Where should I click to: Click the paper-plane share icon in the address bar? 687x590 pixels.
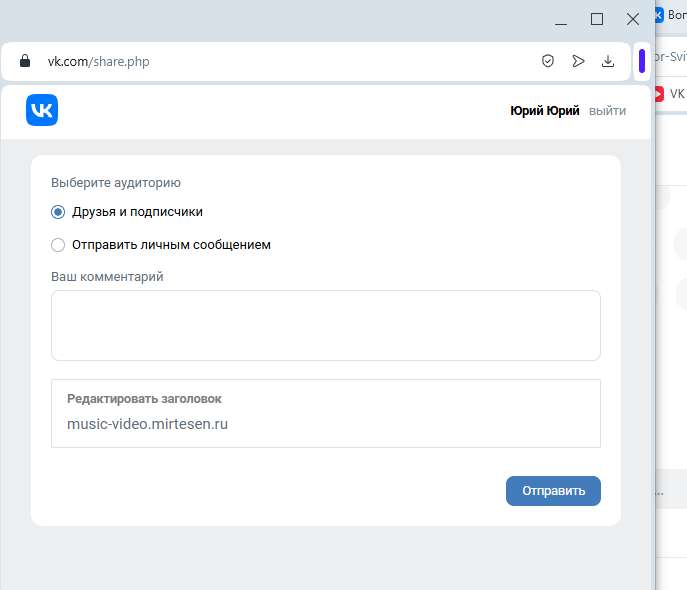point(577,61)
